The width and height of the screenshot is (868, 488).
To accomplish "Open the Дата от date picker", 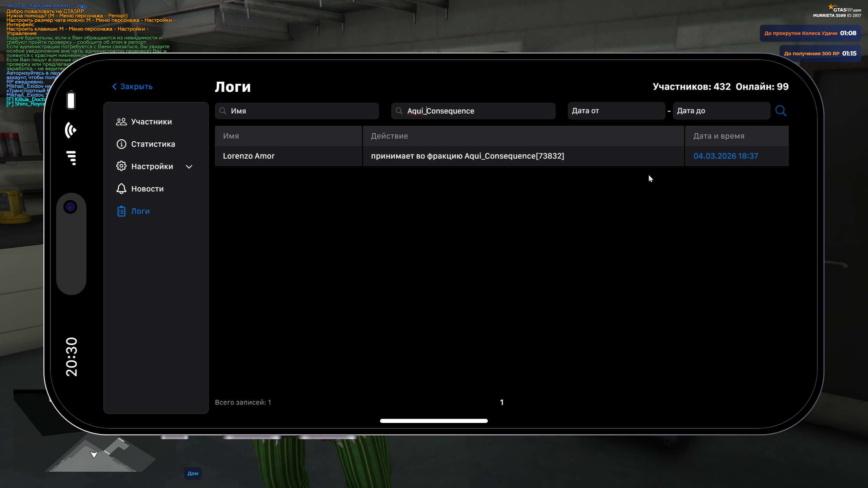I will [616, 111].
